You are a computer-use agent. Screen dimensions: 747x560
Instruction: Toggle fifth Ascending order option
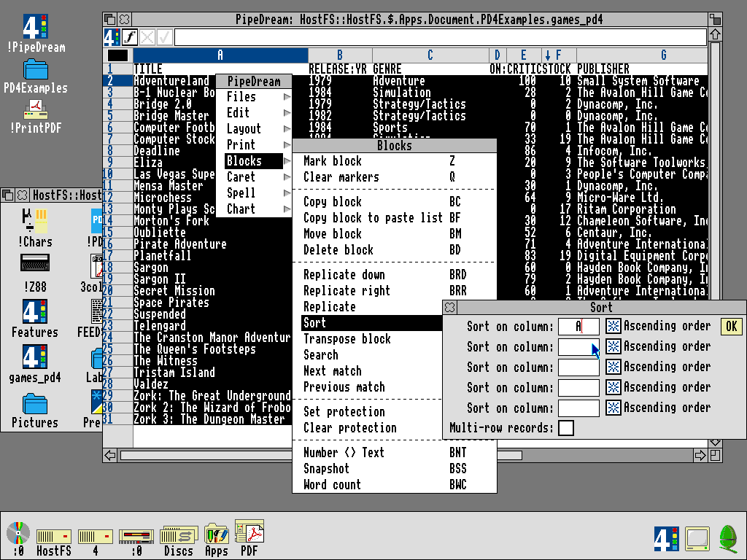(613, 408)
